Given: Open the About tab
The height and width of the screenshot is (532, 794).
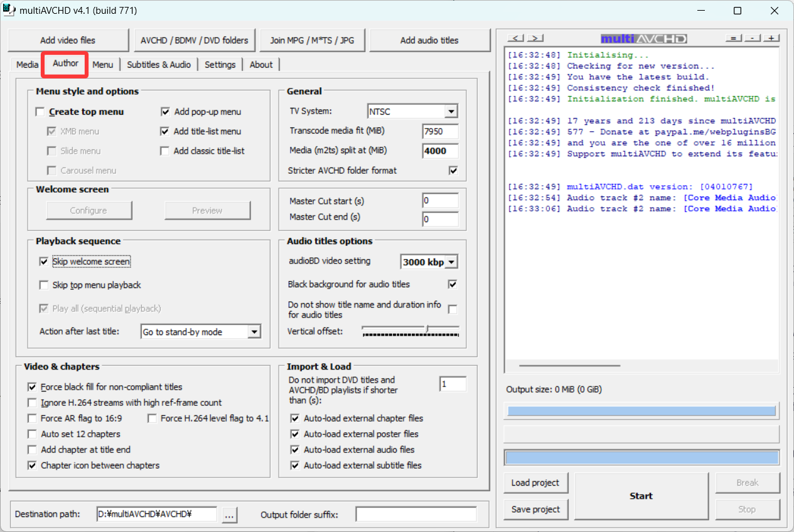Looking at the screenshot, I should pos(261,65).
